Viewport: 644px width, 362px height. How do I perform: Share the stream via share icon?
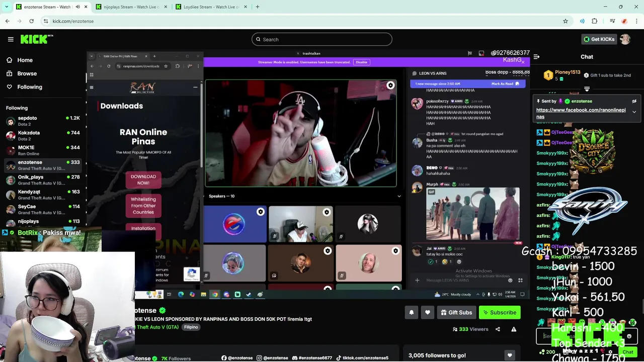click(498, 329)
